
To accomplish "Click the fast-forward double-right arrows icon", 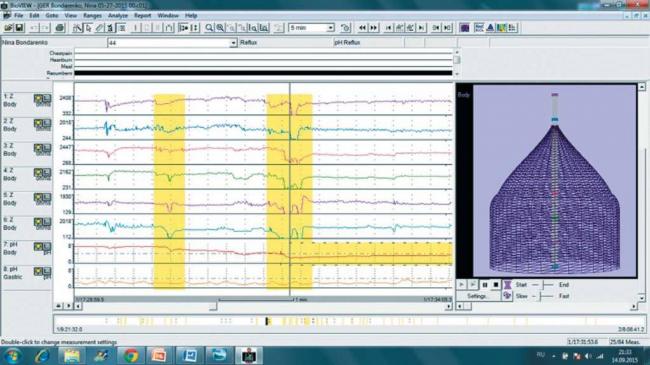I will click(x=374, y=28).
